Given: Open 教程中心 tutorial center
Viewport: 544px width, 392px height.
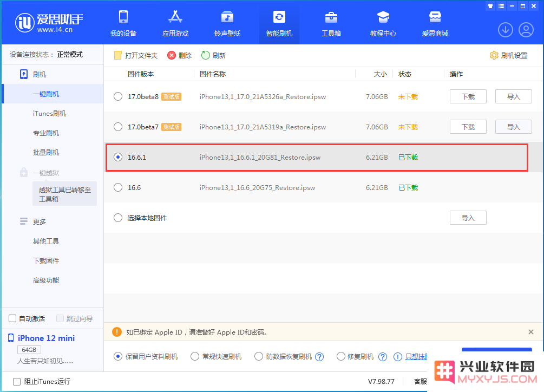Looking at the screenshot, I should tap(383, 24).
